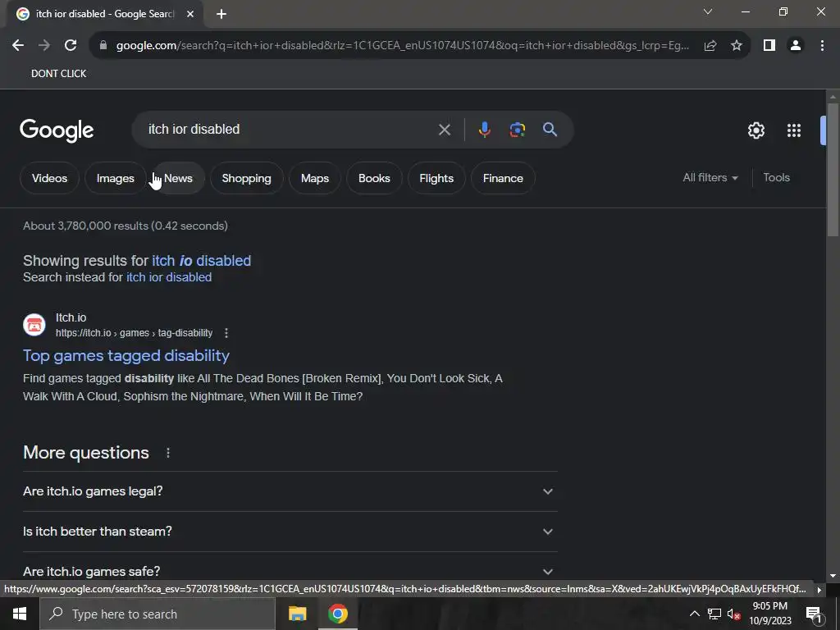Open the search Tools button
Image resolution: width=840 pixels, height=630 pixels.
click(776, 177)
